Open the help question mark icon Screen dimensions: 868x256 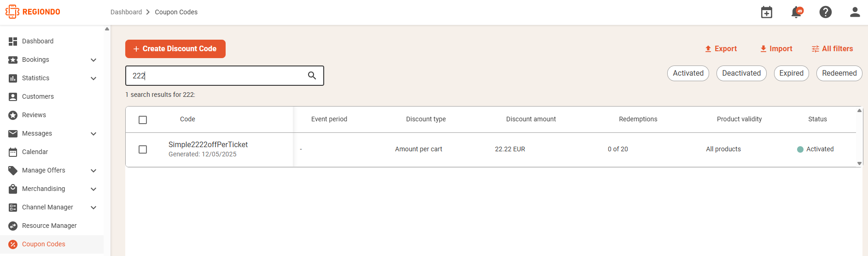[826, 12]
